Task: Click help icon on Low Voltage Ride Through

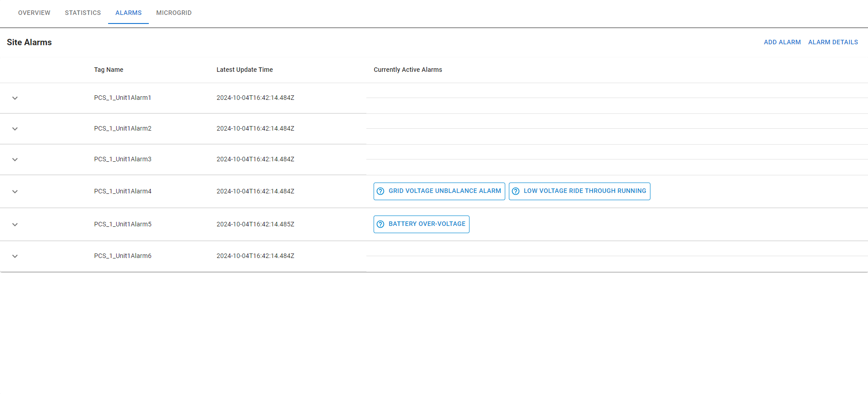Action: (x=516, y=191)
